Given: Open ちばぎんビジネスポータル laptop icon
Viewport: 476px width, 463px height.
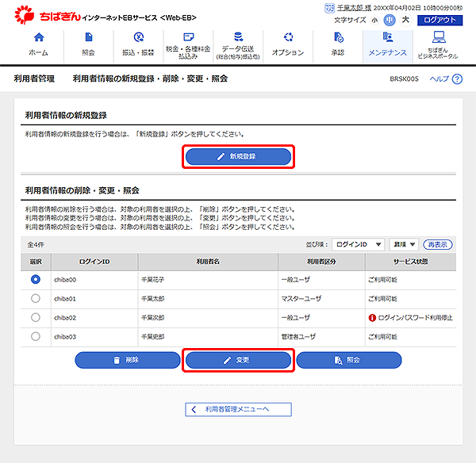Looking at the screenshot, I should 439,37.
